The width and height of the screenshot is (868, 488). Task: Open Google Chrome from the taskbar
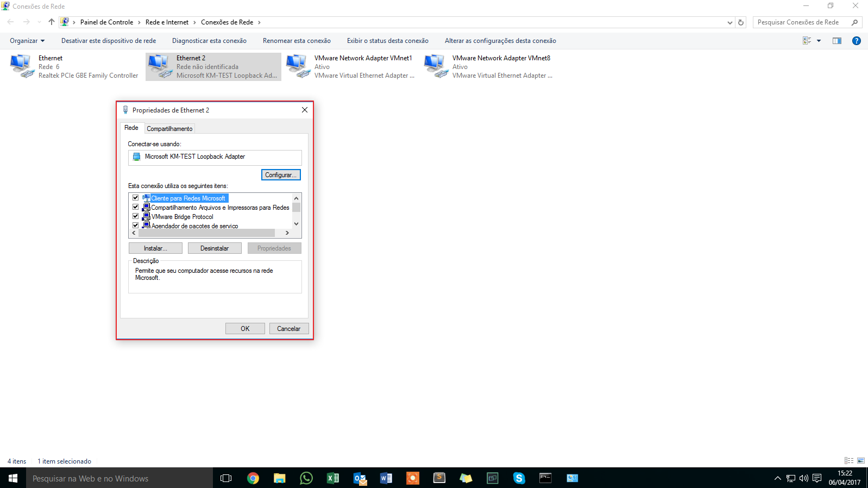click(x=253, y=478)
